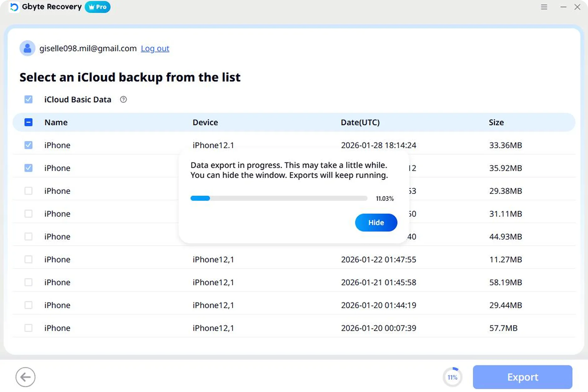Click the 29.44MB size cell

506,305
